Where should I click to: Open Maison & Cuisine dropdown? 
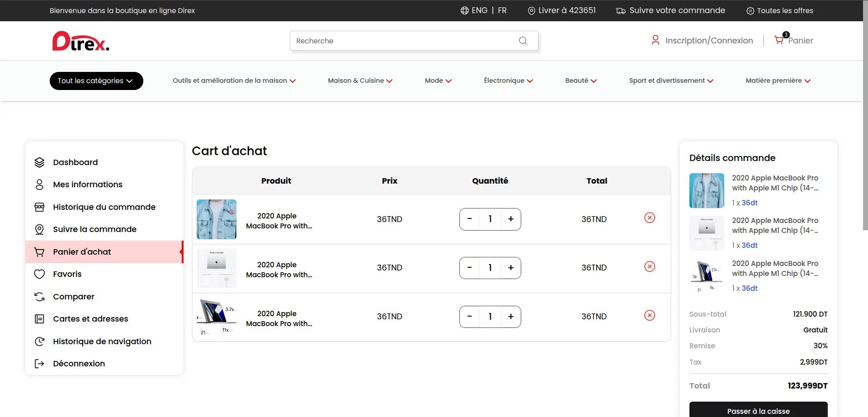pyautogui.click(x=360, y=81)
